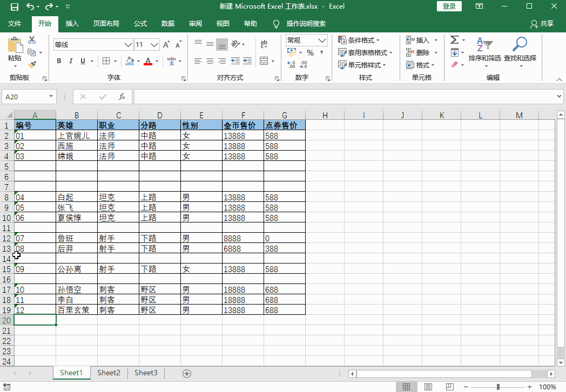The image size is (566, 392).
Task: Click the Cut scissors icon
Action: [x=32, y=40]
